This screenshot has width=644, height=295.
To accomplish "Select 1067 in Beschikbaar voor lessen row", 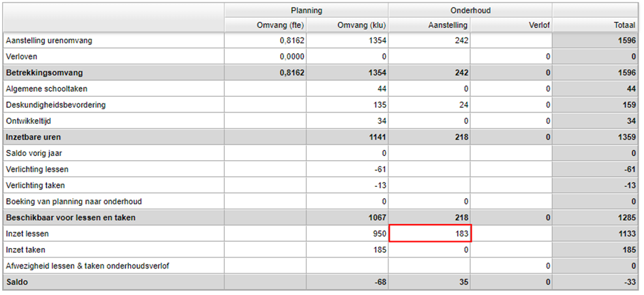I will [x=378, y=218].
